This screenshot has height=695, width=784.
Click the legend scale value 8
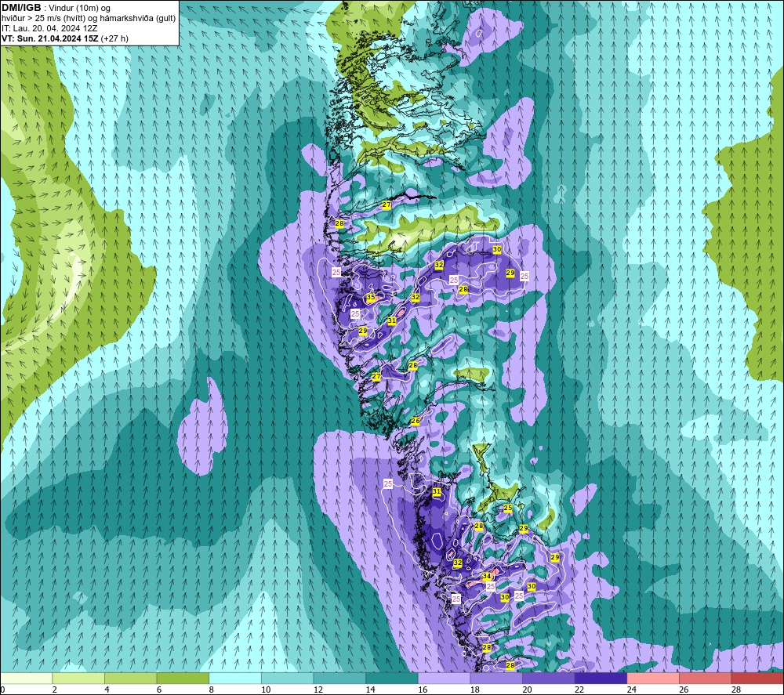click(x=211, y=690)
